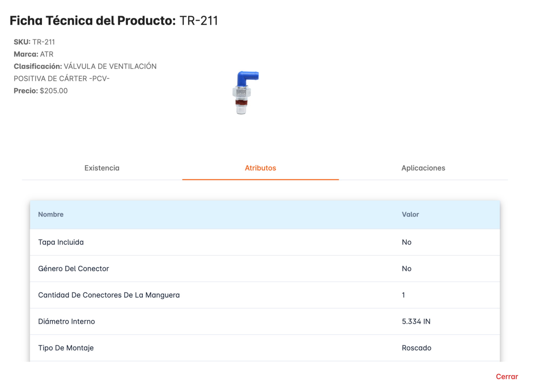Click the Roscado value cell
Screen dimensions: 540x392
coord(416,348)
